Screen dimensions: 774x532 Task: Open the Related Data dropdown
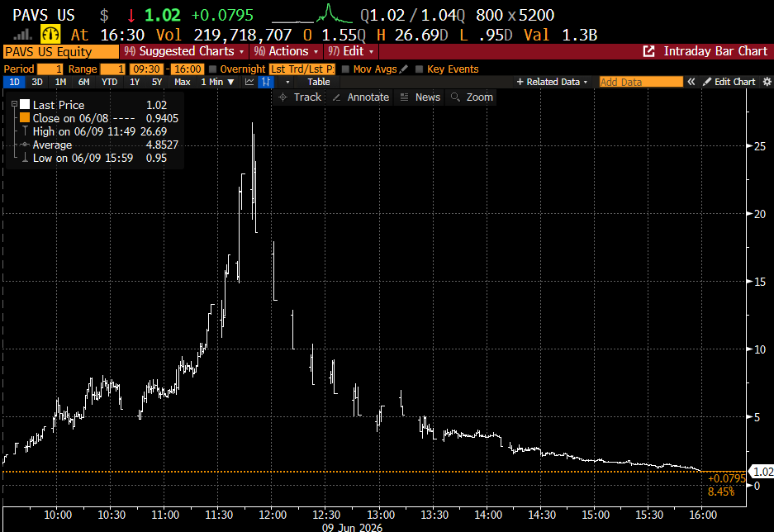tap(553, 82)
